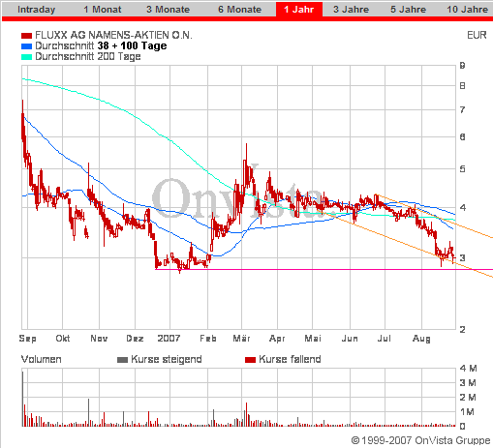Click blue 38 + 100 Tage swatch
The height and width of the screenshot is (448, 493).
point(26,46)
